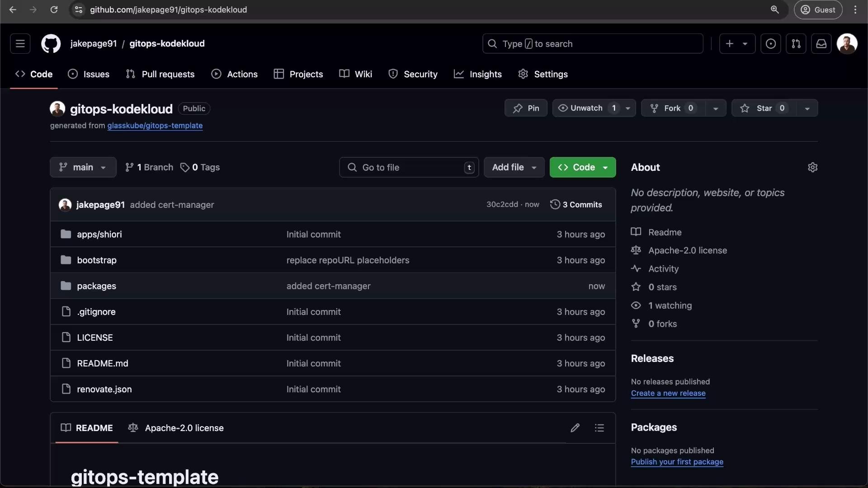Select the Apache-2.0 license tab

point(176,428)
